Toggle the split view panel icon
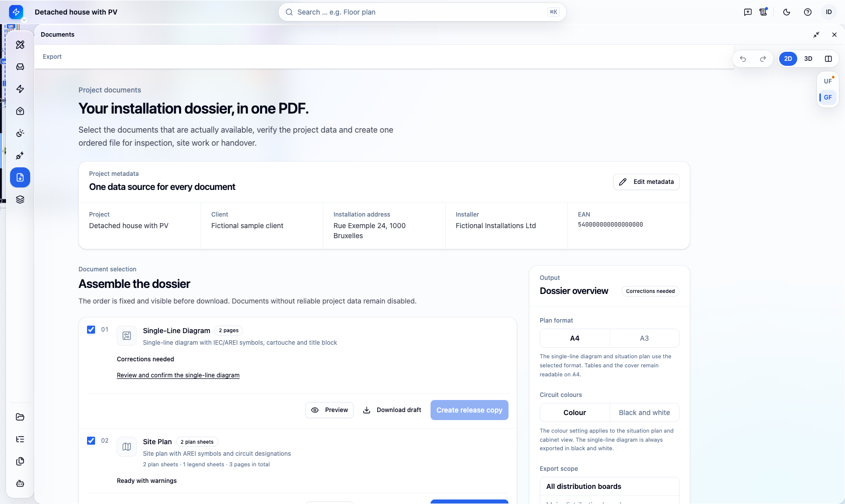The image size is (845, 504). coord(828,59)
